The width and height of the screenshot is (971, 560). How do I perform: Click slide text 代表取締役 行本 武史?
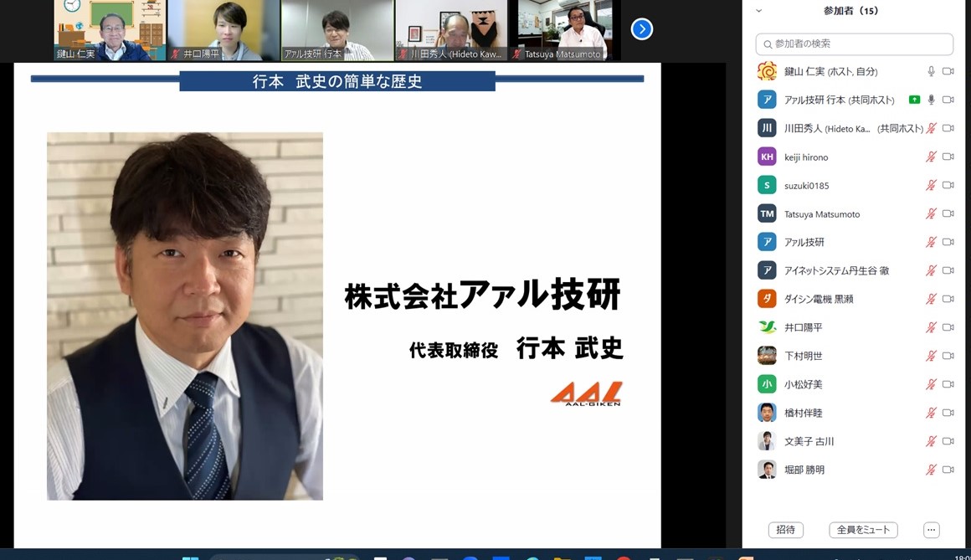[x=516, y=349]
